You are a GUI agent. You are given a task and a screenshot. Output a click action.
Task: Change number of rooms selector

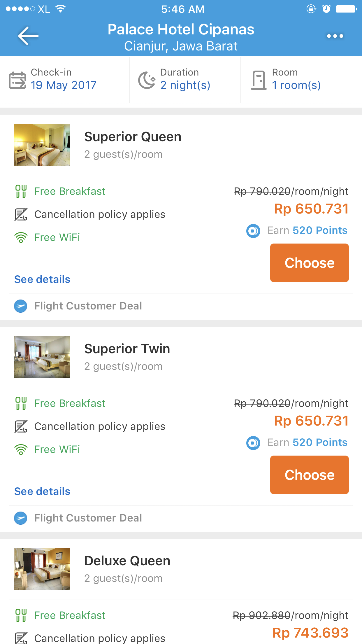[296, 85]
